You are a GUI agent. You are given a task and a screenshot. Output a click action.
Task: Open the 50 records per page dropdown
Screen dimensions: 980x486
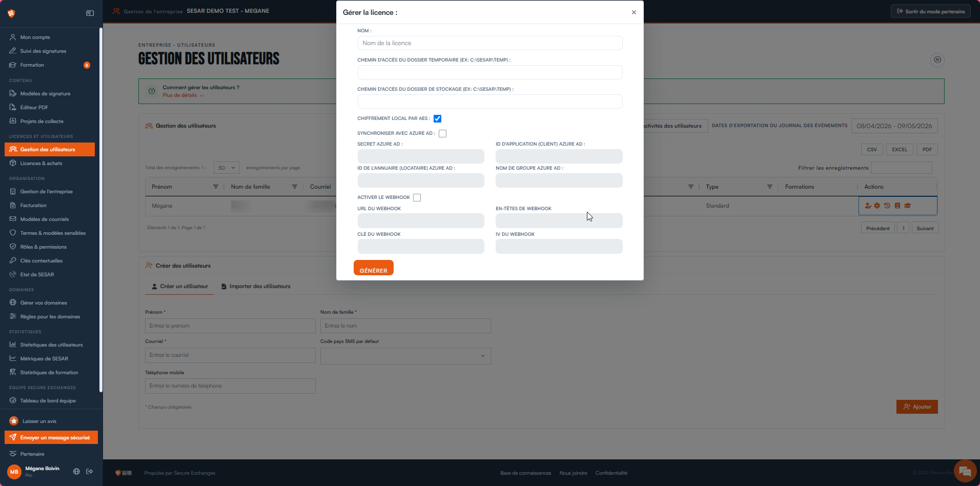pyautogui.click(x=227, y=168)
